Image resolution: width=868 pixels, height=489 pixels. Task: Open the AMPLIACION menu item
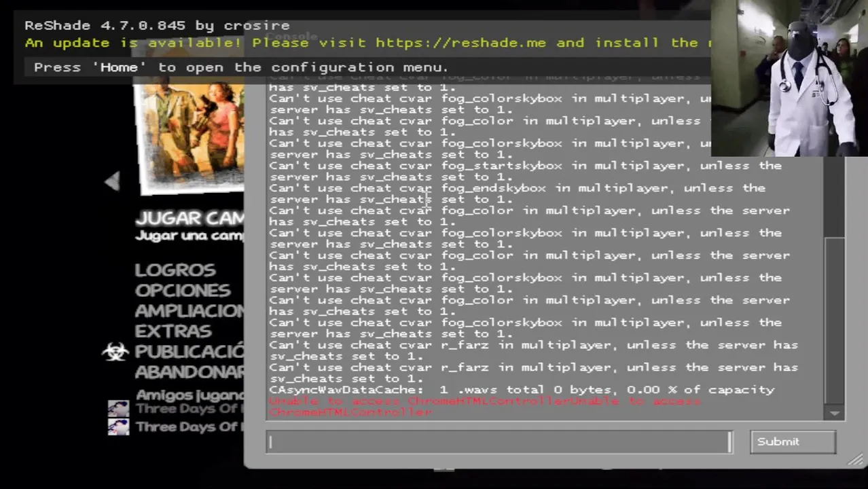pos(189,310)
